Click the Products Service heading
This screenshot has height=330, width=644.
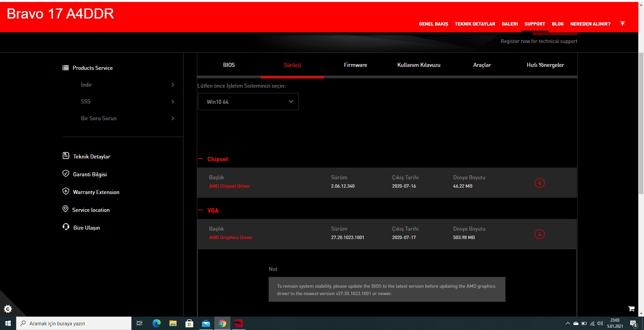pos(93,68)
